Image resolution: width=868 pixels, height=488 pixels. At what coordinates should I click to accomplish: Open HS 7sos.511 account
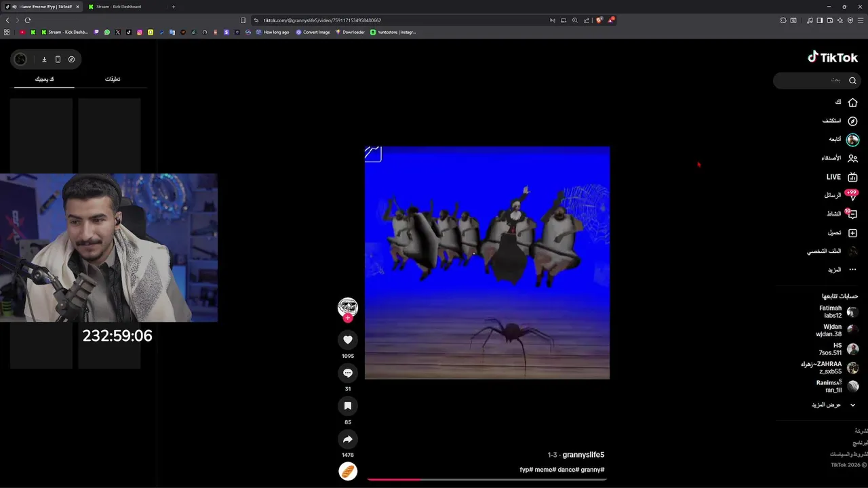tap(838, 349)
